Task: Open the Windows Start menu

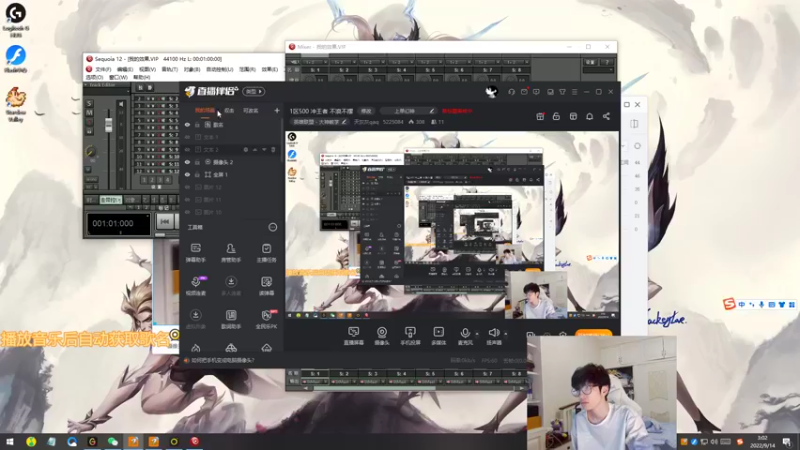Action: pos(10,442)
